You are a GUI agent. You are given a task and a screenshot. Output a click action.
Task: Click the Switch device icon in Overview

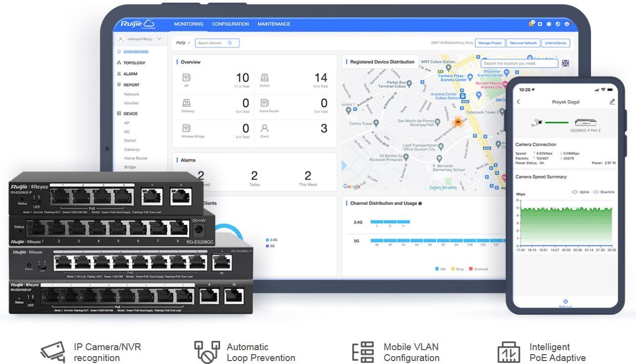click(x=265, y=78)
